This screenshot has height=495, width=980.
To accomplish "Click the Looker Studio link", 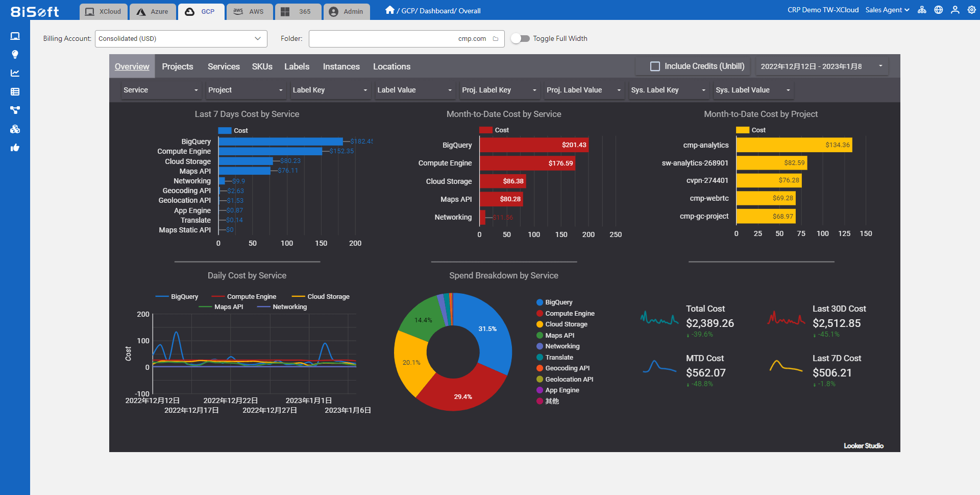I will 864,446.
